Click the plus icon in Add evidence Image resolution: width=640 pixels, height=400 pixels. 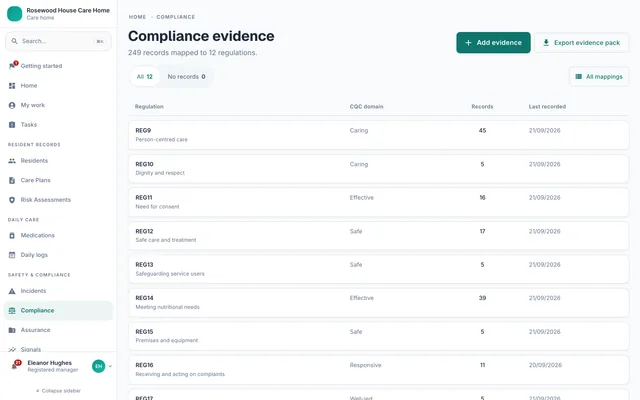tap(469, 43)
